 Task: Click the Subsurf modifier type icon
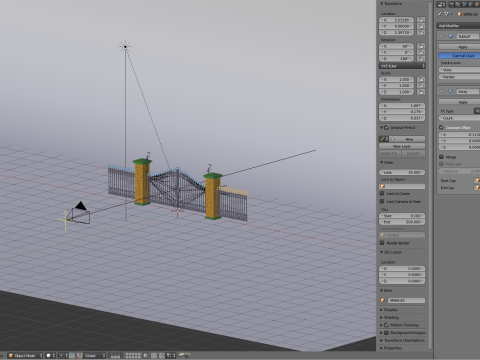[451, 36]
